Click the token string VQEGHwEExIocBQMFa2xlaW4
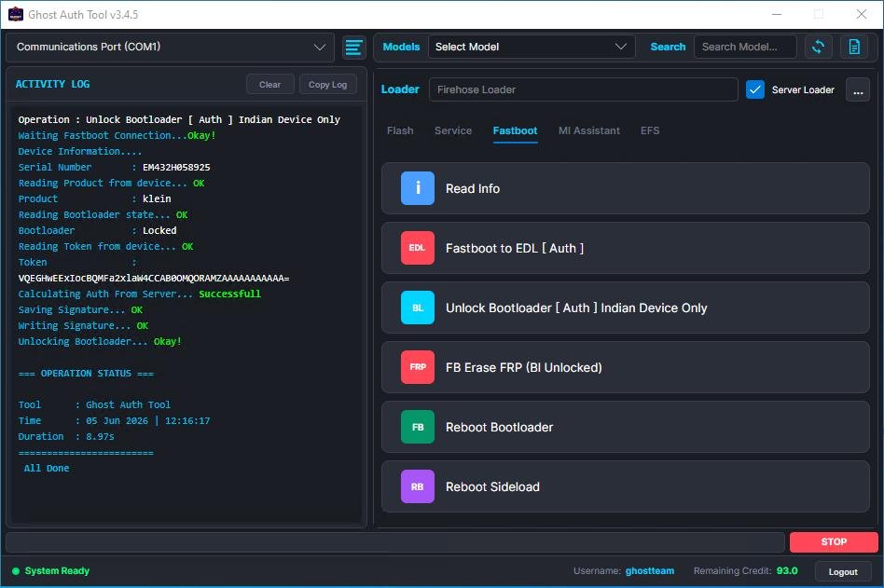Screen dimensions: 884x588 153,279
